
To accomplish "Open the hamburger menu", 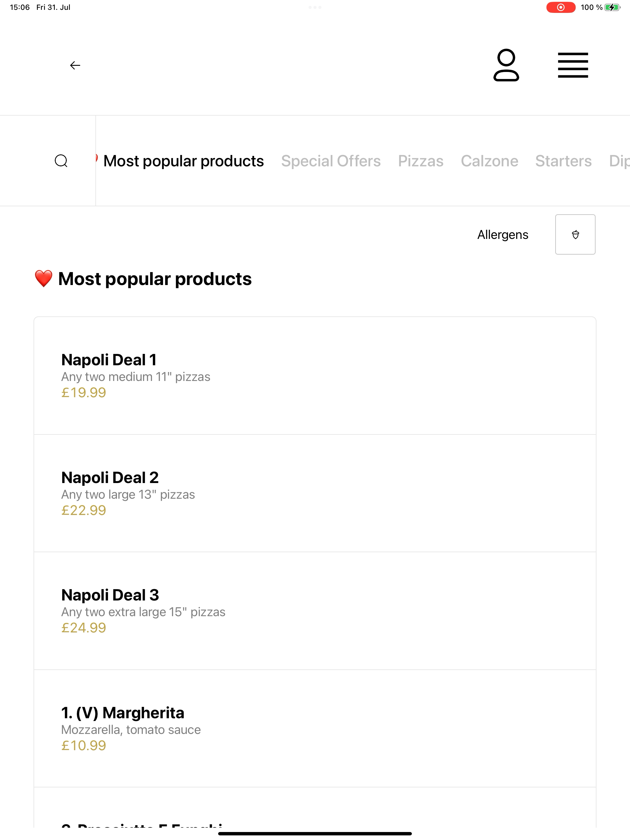I will pos(572,65).
